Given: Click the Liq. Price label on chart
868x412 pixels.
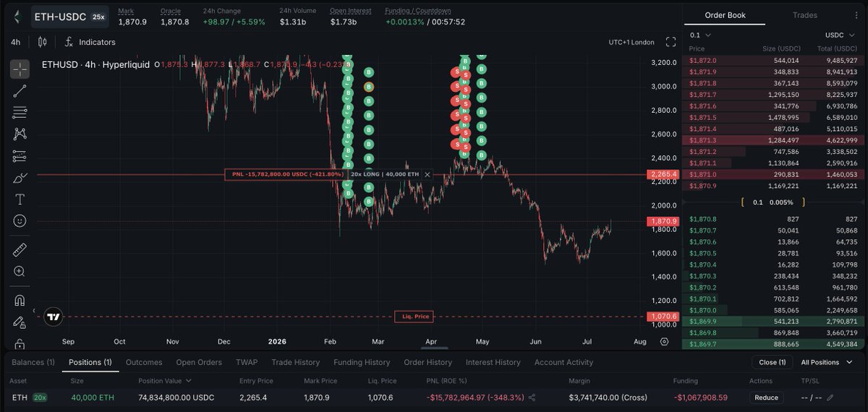Looking at the screenshot, I should (x=414, y=317).
